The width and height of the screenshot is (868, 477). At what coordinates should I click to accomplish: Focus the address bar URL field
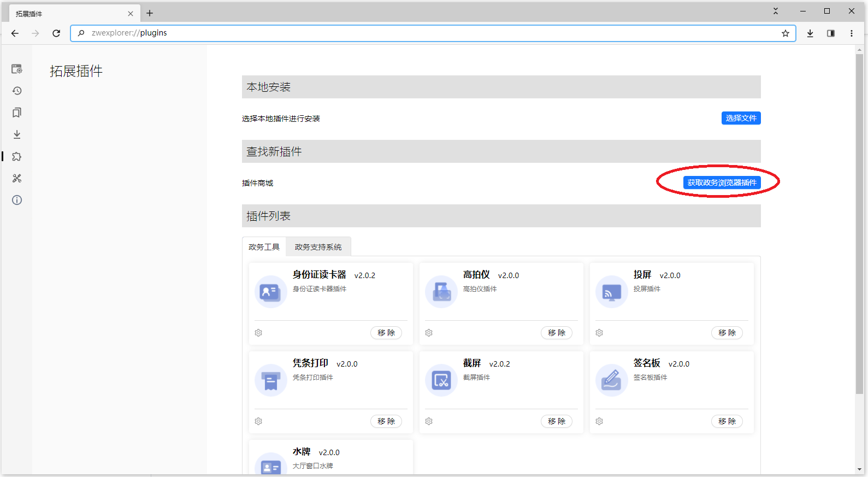(426, 33)
